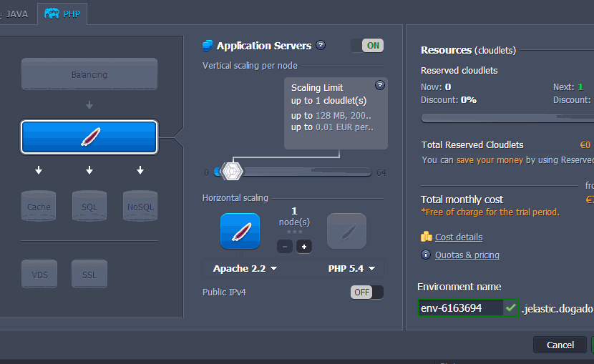Screen dimensions: 594x364
Task: Click the Apache feather application server block
Action: point(89,137)
